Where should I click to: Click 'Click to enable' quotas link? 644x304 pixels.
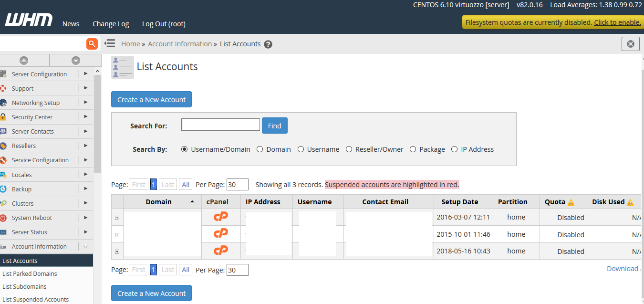[617, 22]
